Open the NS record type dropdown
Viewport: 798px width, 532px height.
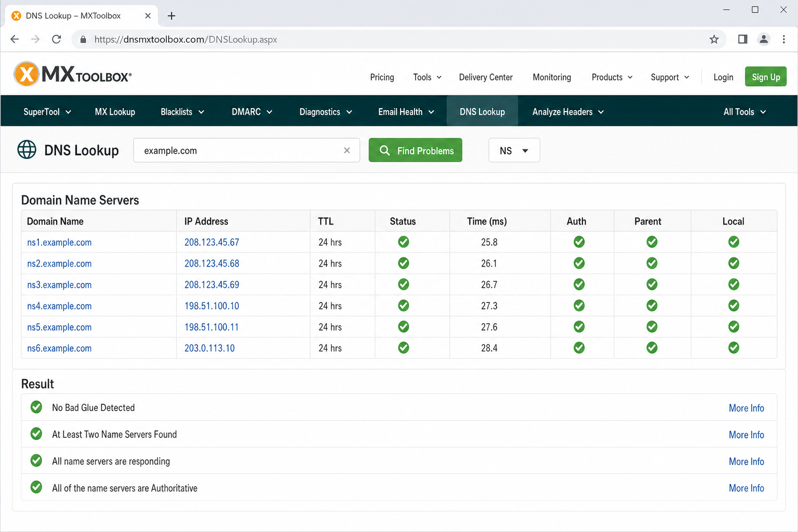(x=514, y=150)
